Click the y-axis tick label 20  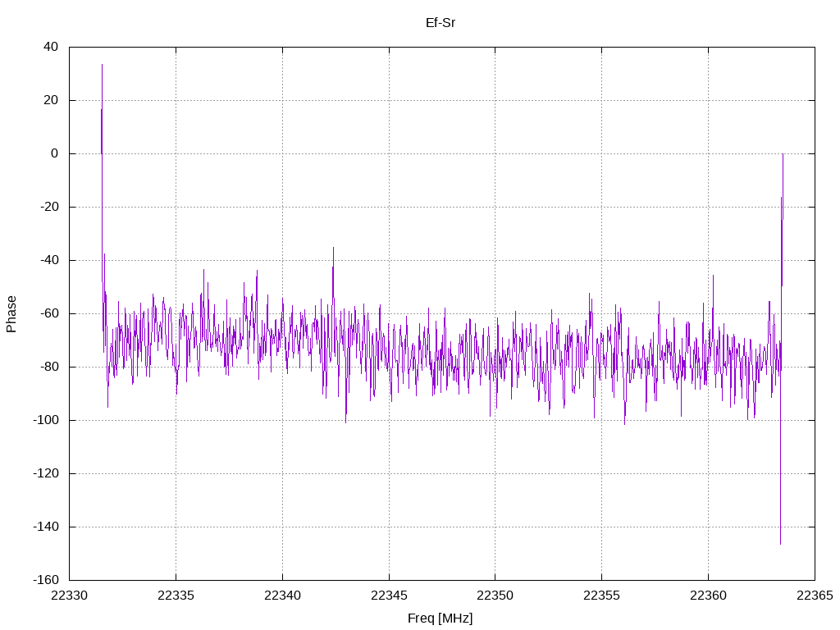[x=51, y=100]
